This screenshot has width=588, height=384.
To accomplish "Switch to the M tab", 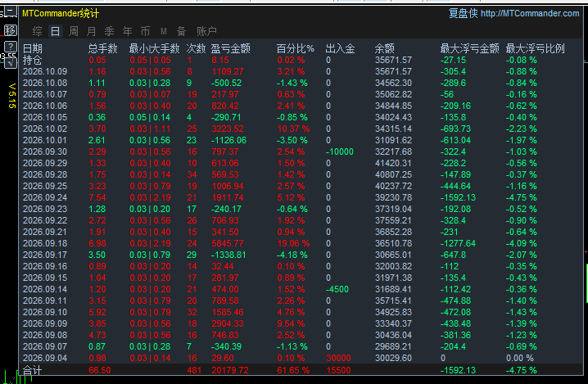I will (x=164, y=31).
